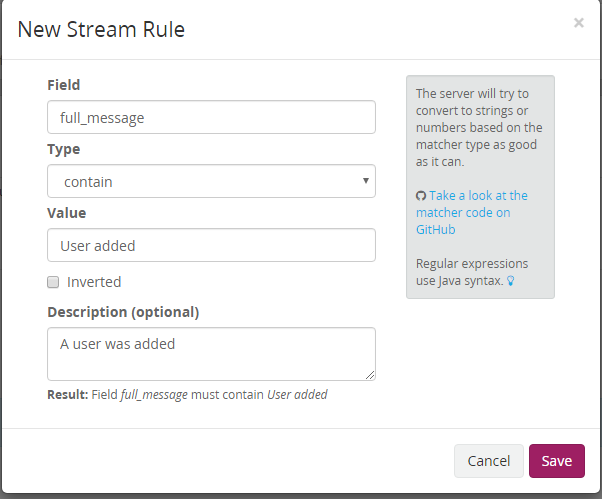Image resolution: width=602 pixels, height=499 pixels.
Task: Click the Description text area resize handle
Action: [370, 375]
